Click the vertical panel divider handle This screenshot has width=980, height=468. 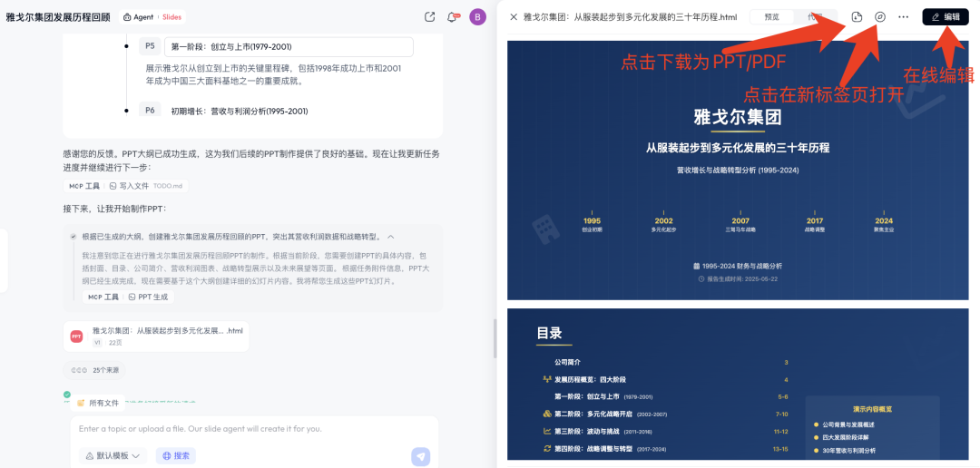495,338
